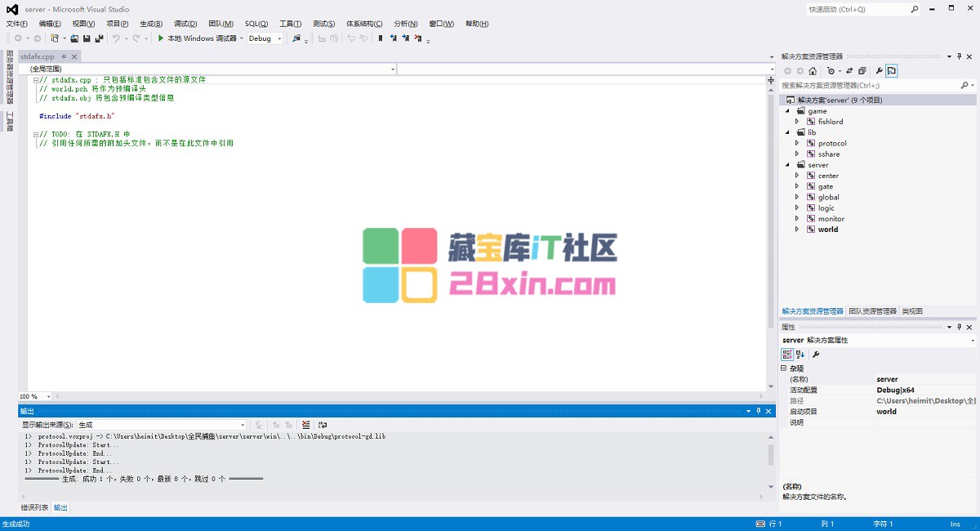
Task: Click the Find in Files toolbar icon
Action: (x=296, y=38)
